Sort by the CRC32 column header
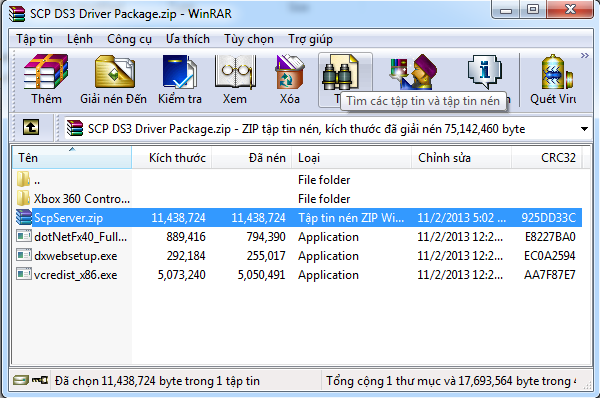This screenshot has height=398, width=600. point(547,158)
